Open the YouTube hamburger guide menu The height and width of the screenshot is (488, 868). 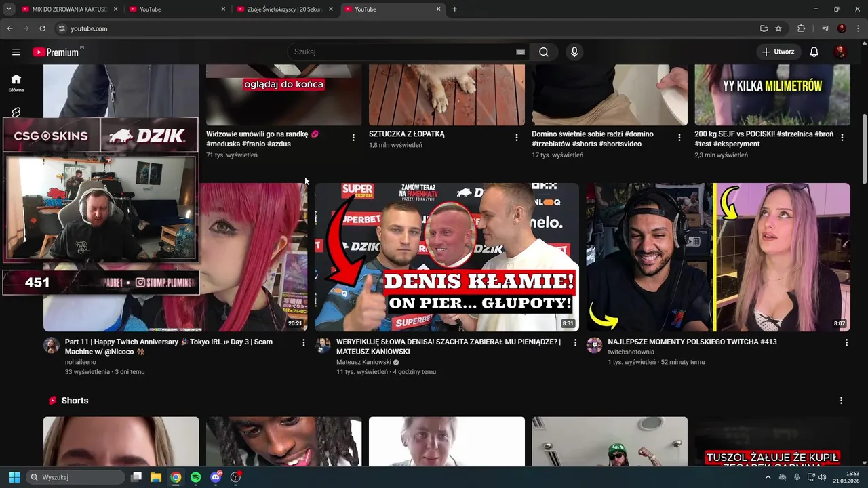click(x=16, y=52)
